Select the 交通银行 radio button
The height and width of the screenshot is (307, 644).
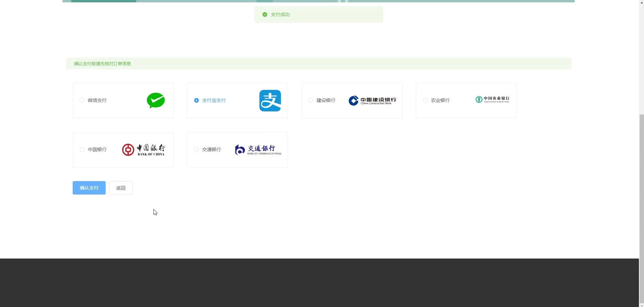pos(196,149)
